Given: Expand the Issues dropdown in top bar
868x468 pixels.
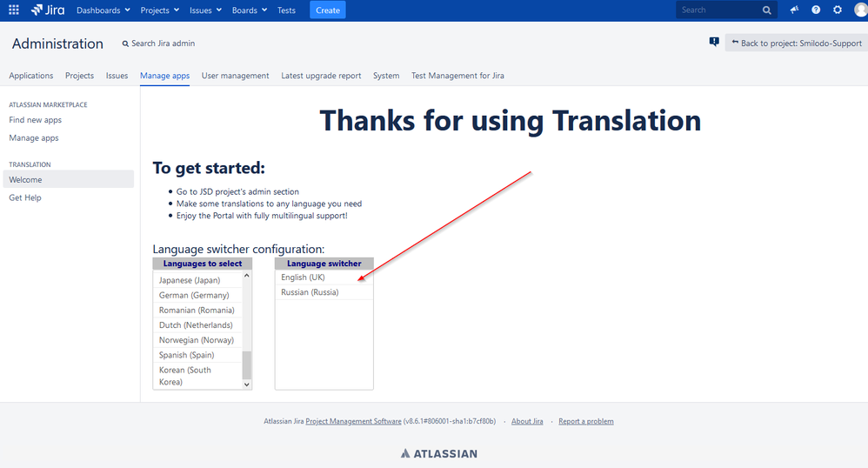Looking at the screenshot, I should click(205, 10).
